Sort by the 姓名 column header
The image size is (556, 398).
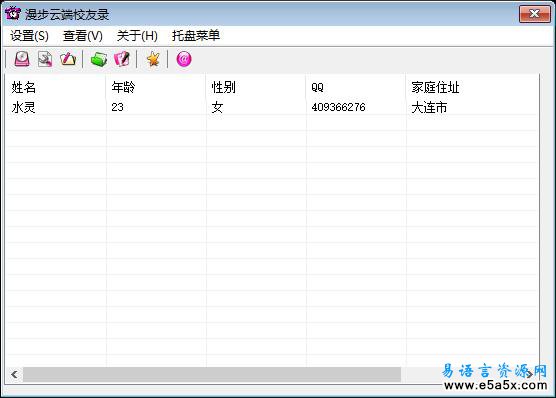56,87
